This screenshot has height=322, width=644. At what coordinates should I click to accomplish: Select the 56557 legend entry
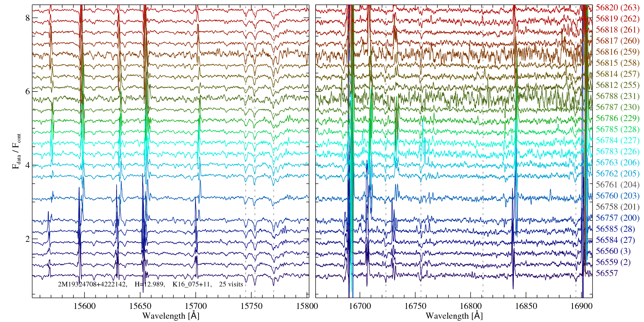click(606, 273)
